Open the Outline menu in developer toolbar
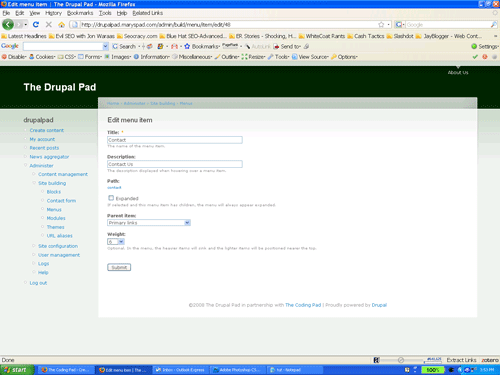Viewport: 500px width, 375px height. tap(227, 57)
